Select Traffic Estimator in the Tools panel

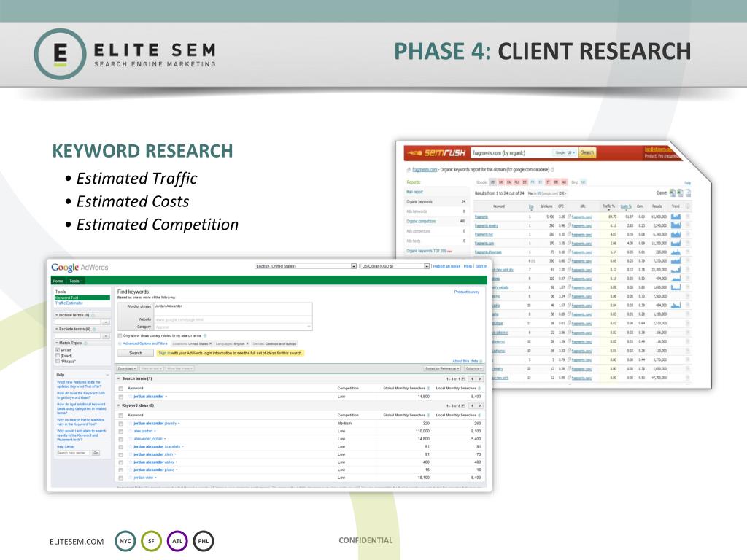pyautogui.click(x=69, y=303)
